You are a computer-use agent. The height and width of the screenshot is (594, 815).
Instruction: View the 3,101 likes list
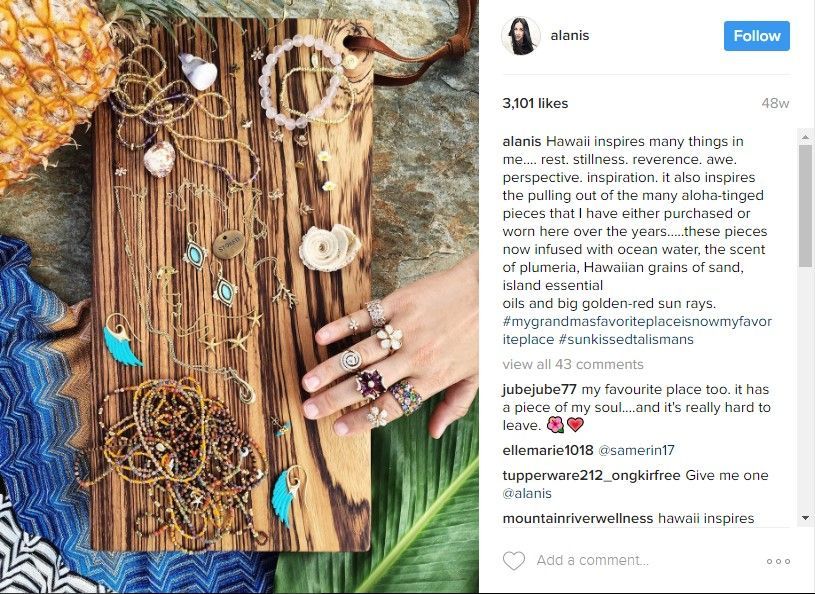535,103
